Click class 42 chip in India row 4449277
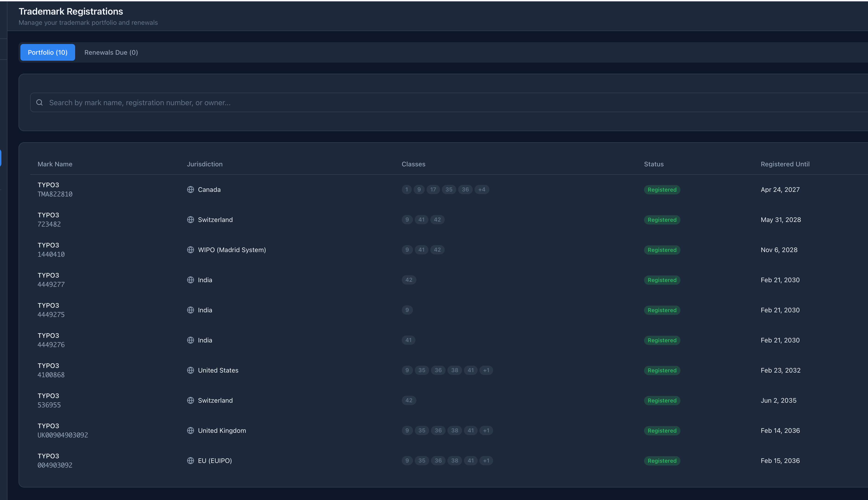 409,280
